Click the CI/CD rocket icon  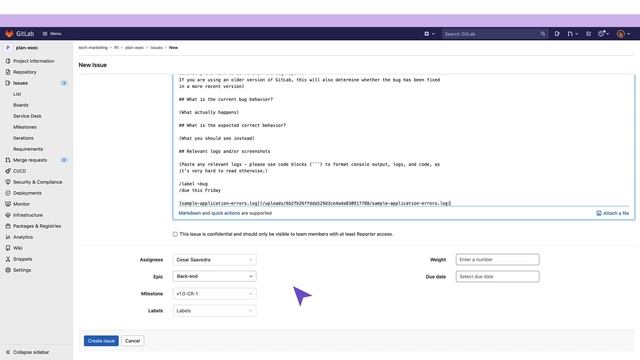[8, 171]
